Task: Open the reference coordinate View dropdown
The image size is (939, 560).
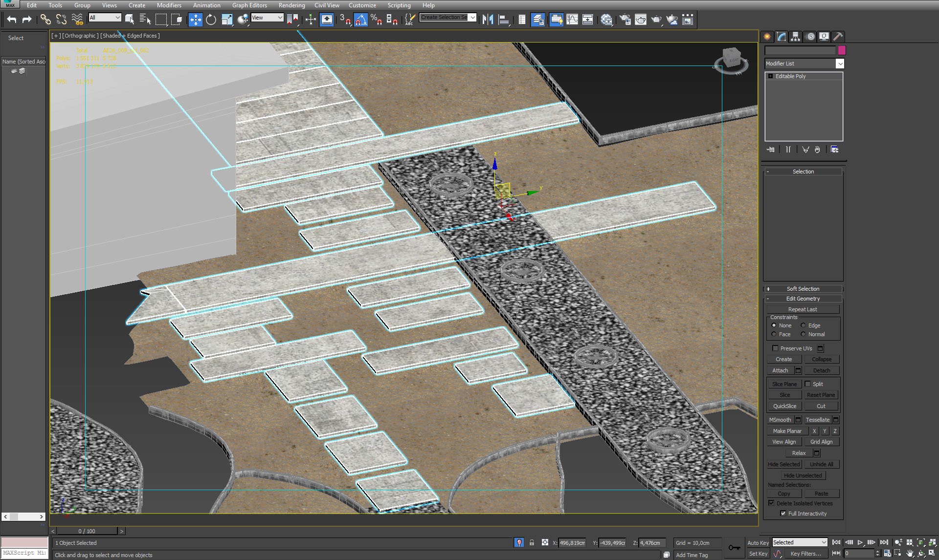Action: (x=267, y=18)
